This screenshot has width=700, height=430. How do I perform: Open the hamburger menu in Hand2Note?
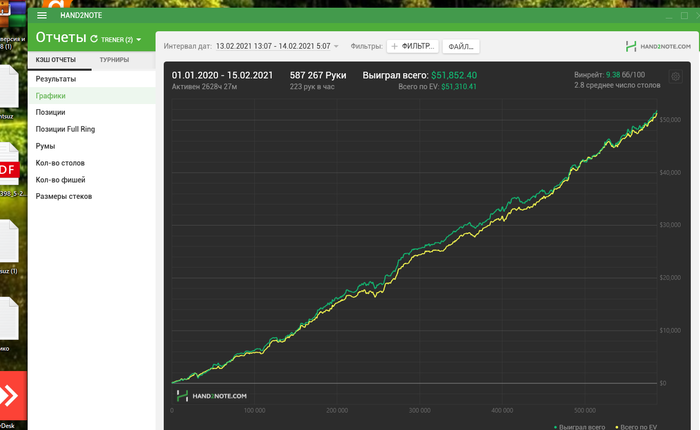42,15
